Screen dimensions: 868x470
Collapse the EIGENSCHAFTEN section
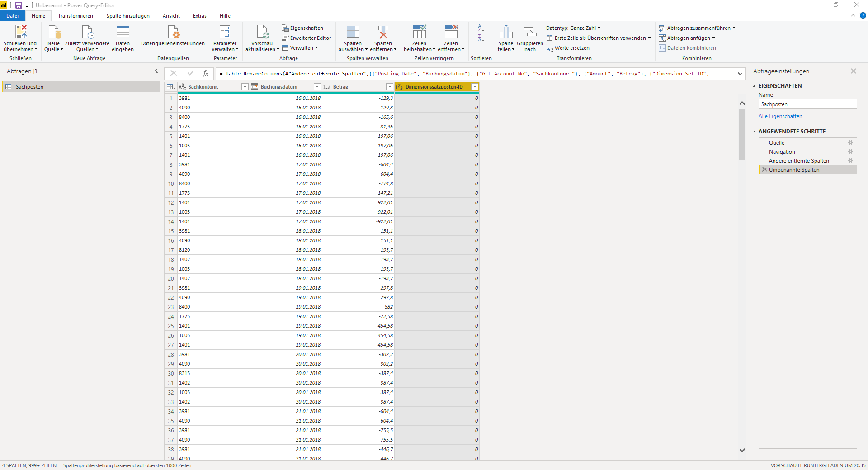[754, 85]
